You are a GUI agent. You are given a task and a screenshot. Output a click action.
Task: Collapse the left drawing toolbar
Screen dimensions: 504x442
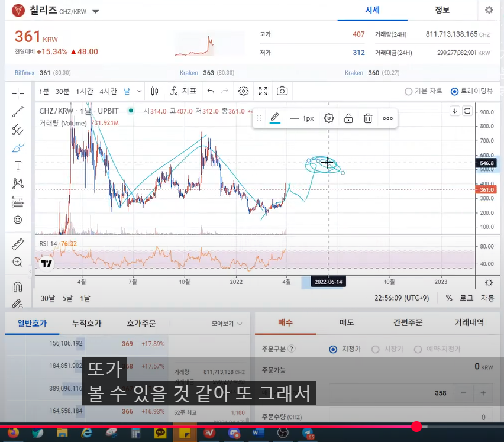(x=30, y=272)
